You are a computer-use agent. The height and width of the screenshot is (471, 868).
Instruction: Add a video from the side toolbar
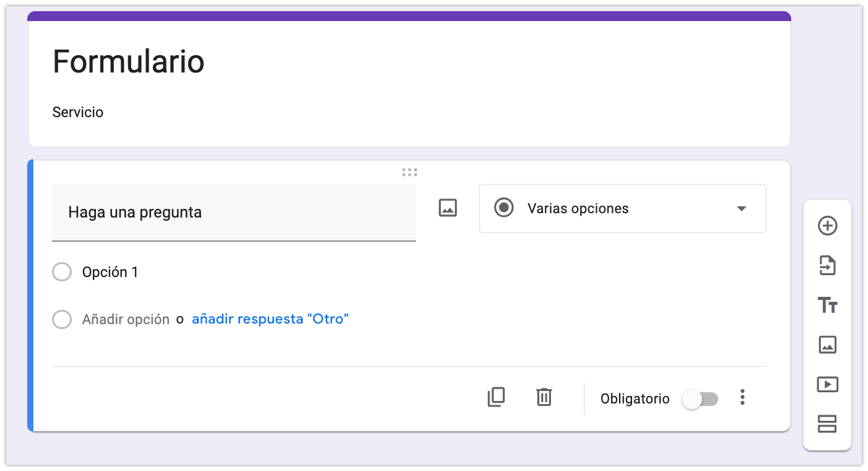[x=827, y=384]
